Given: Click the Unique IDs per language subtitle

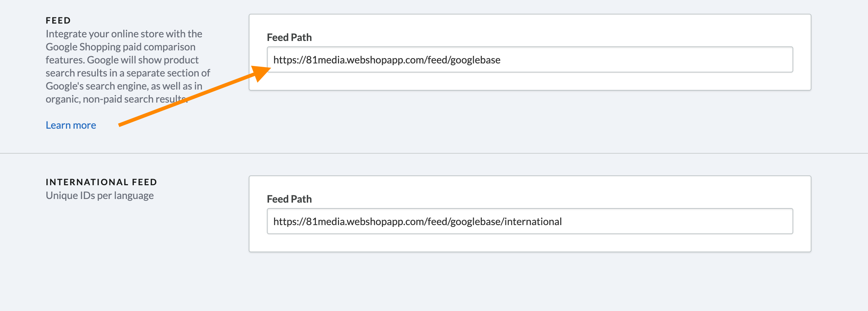Looking at the screenshot, I should pyautogui.click(x=100, y=195).
